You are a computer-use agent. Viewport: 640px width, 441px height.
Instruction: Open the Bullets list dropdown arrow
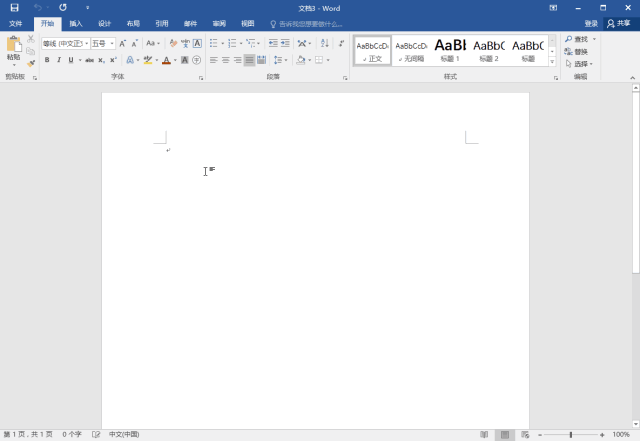click(x=223, y=43)
